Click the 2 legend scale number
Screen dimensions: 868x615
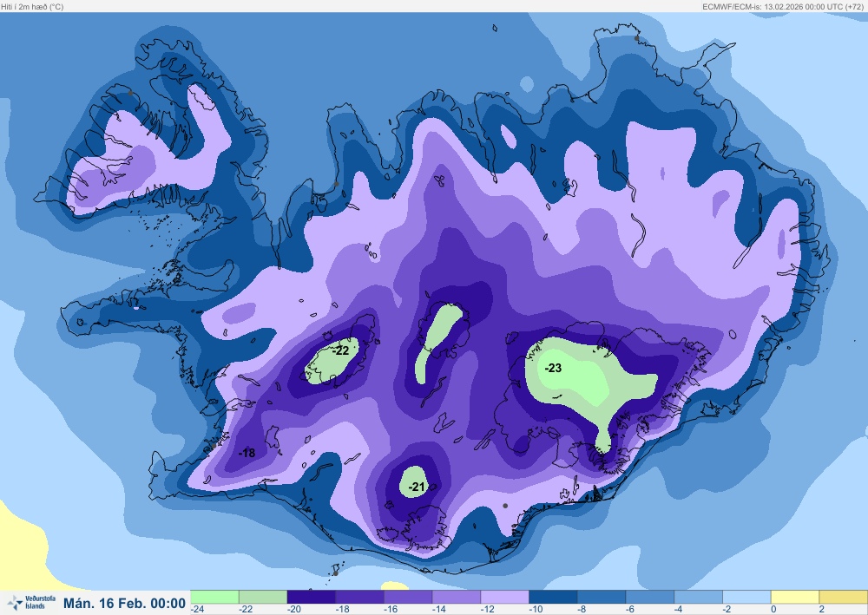(821, 609)
